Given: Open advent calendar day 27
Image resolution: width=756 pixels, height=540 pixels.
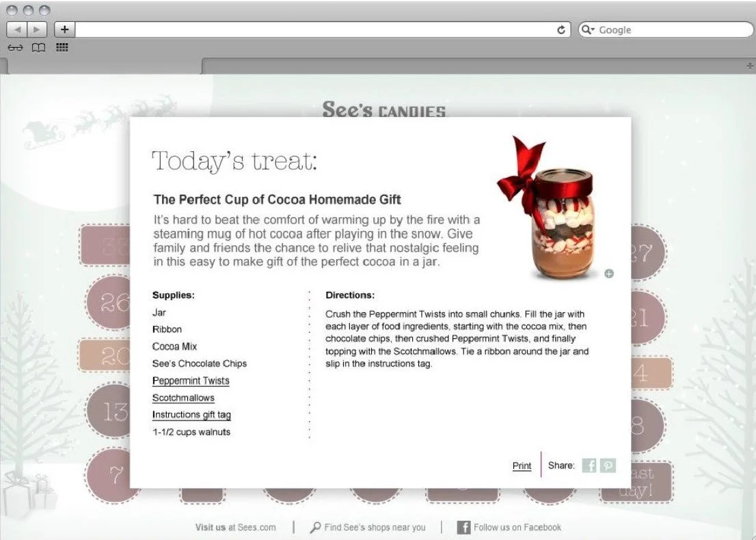Looking at the screenshot, I should [x=649, y=252].
